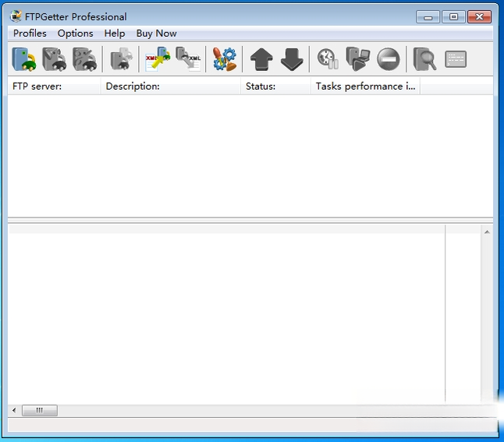
Task: Click the Edit FTP profile icon
Action: pyautogui.click(x=55, y=59)
